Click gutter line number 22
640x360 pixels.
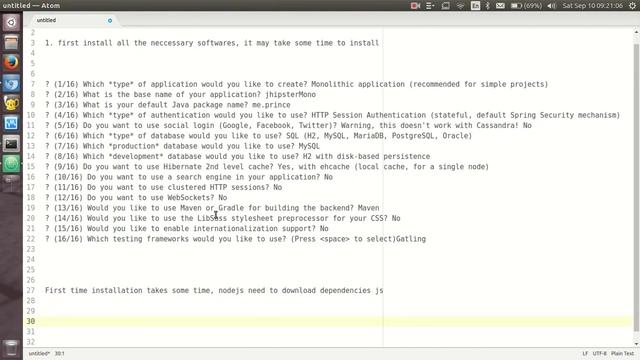[x=31, y=239]
